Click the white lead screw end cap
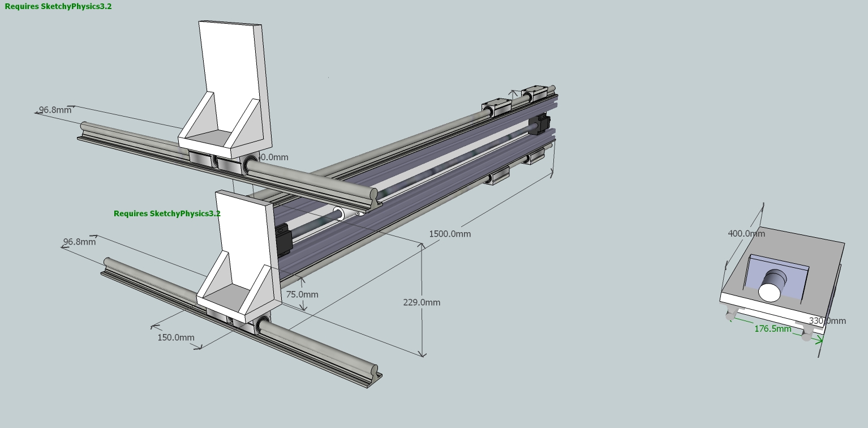 pyautogui.click(x=338, y=214)
